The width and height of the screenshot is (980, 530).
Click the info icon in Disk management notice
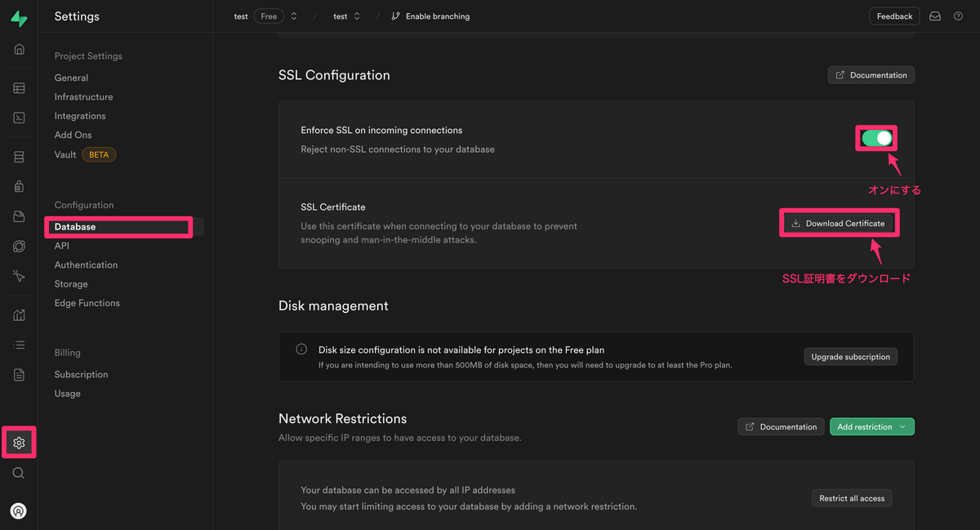coord(301,350)
